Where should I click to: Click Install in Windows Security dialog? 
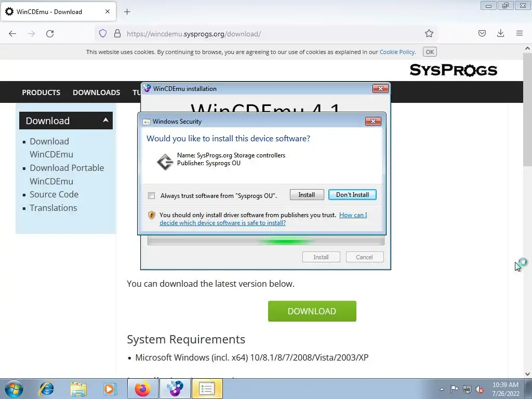[307, 195]
